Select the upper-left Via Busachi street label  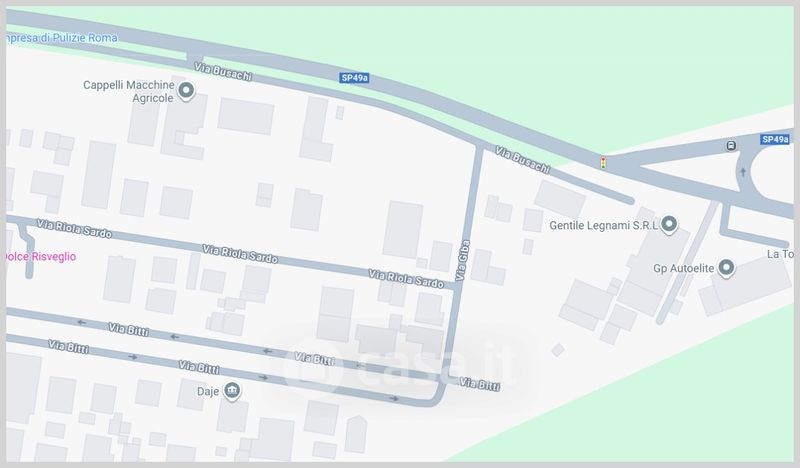point(223,72)
